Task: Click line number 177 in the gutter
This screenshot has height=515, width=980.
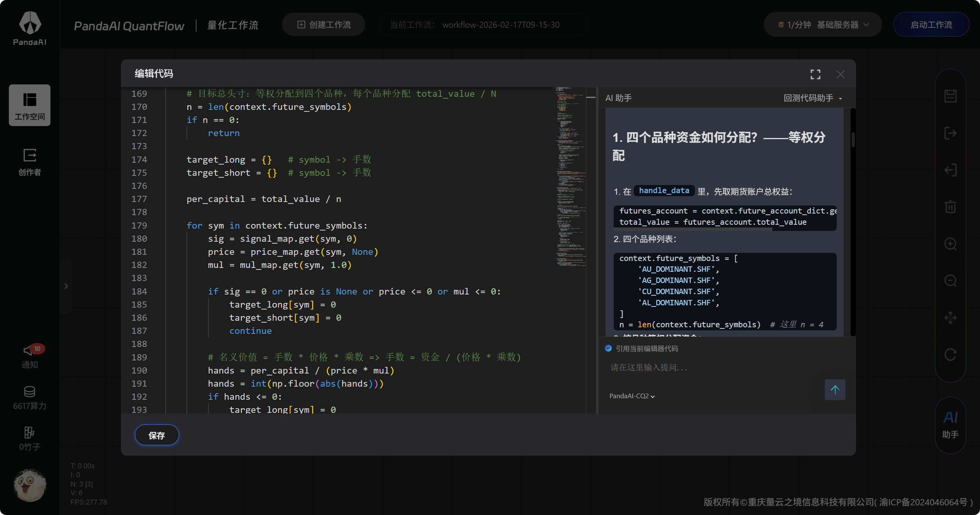Action: (139, 199)
